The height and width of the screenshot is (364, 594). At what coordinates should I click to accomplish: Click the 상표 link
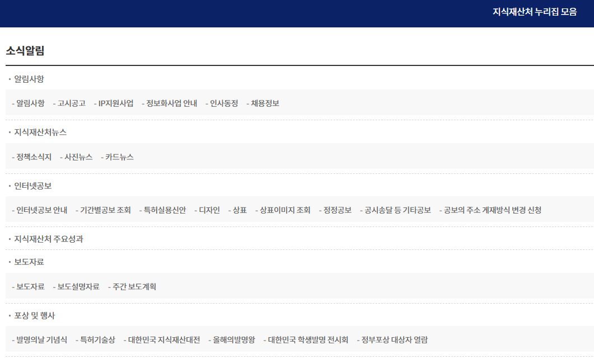tap(240, 210)
